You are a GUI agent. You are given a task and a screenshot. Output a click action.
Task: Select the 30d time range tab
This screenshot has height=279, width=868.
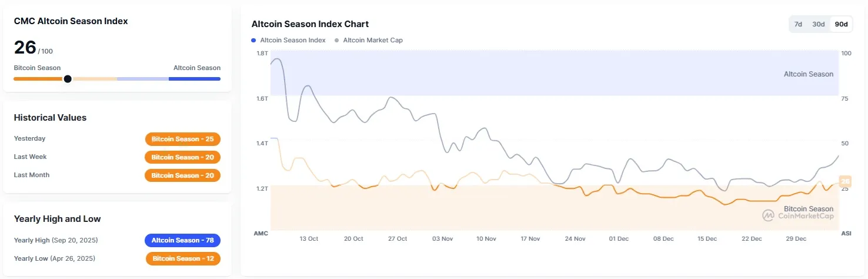818,24
